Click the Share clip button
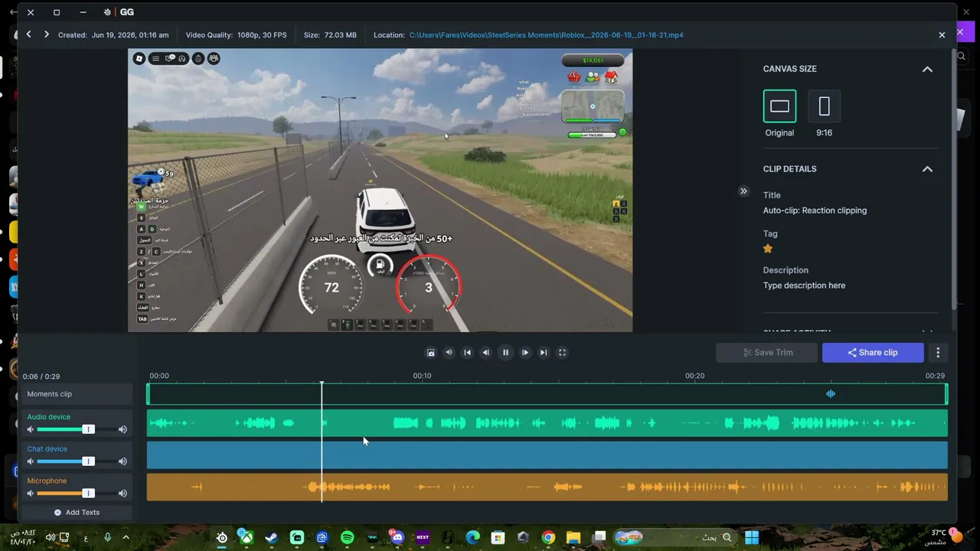This screenshot has width=980, height=551. 873,353
